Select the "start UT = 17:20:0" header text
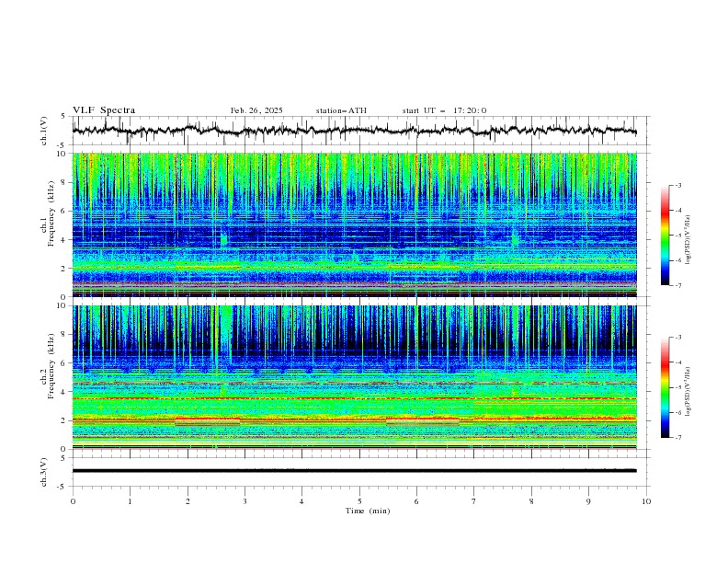 point(444,110)
